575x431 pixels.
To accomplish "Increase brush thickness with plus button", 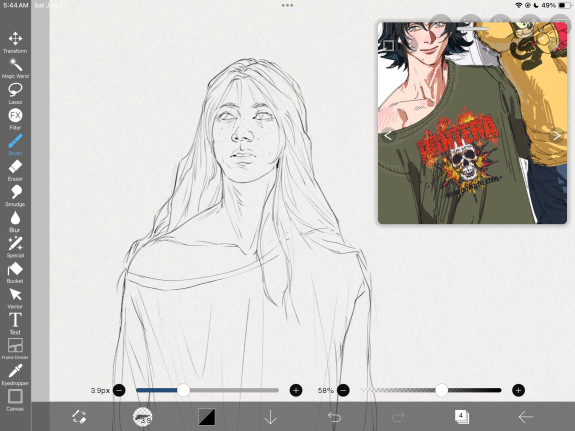I will pyautogui.click(x=296, y=390).
